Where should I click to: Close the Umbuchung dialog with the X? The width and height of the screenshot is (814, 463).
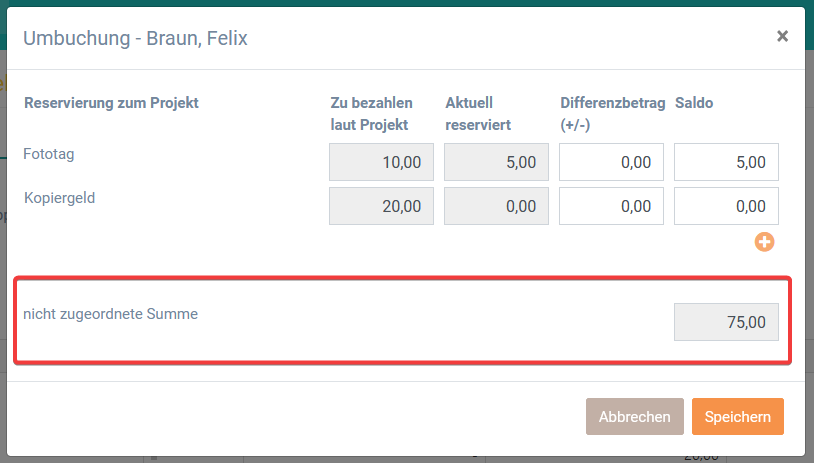(x=782, y=37)
